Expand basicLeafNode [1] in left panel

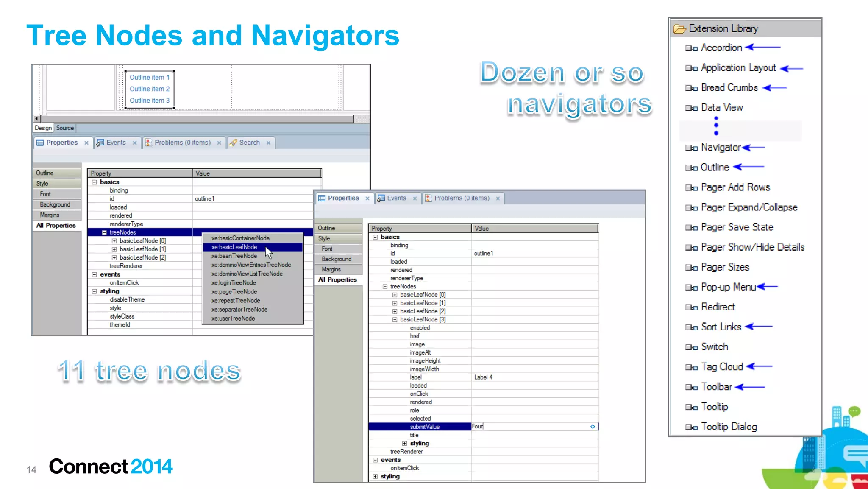[114, 249]
